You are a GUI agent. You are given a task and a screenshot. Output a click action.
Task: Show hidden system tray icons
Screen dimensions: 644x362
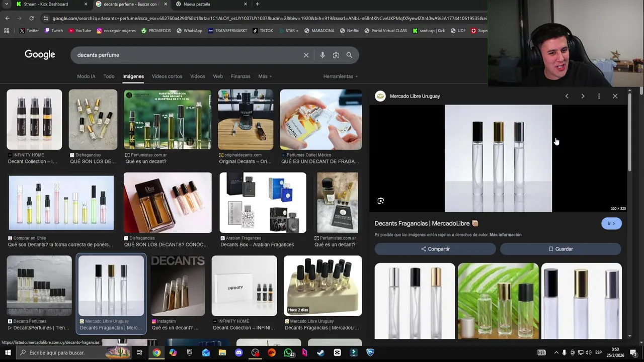tap(556, 352)
